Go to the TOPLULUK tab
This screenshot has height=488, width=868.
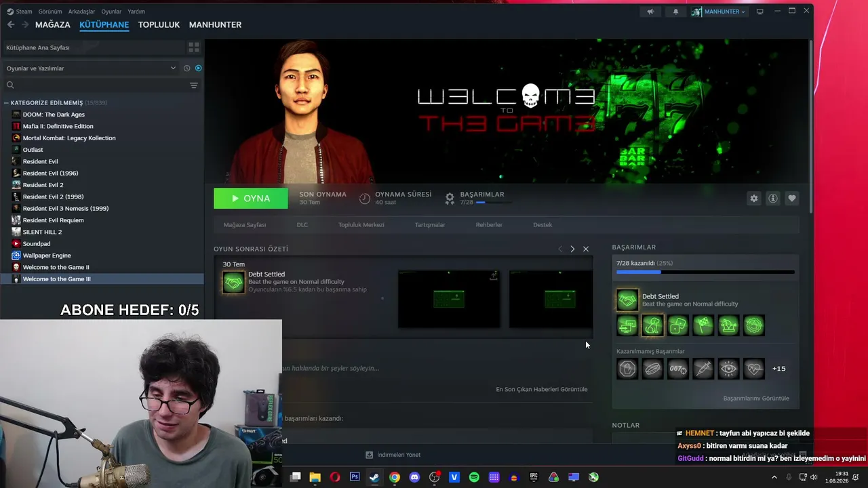pos(159,24)
